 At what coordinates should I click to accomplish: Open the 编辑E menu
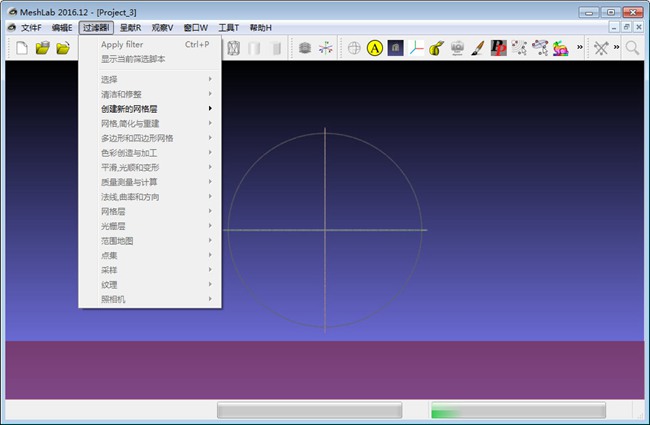coord(62,28)
